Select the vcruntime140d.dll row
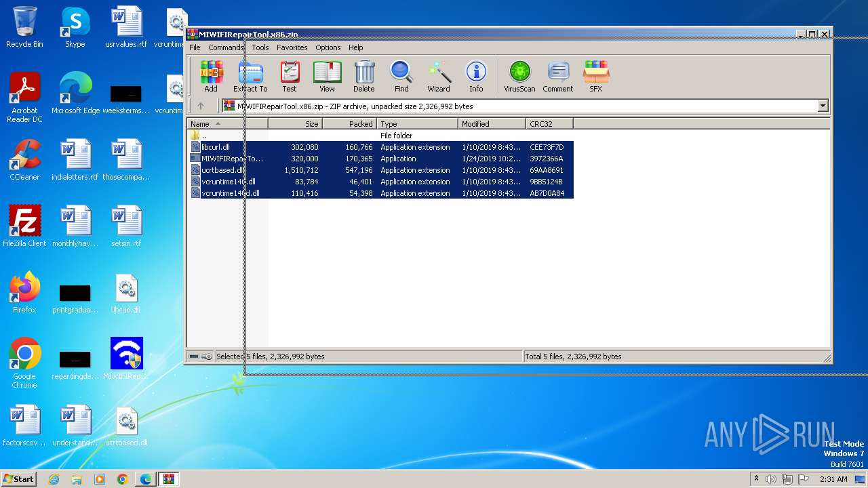This screenshot has height=488, width=868. pos(380,193)
